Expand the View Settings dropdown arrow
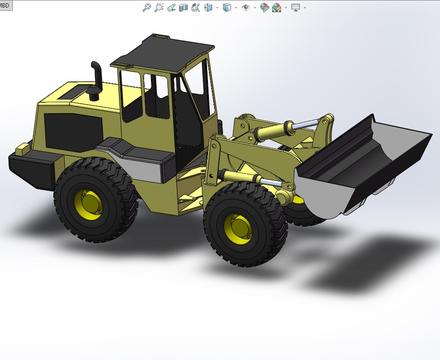 pyautogui.click(x=305, y=7)
